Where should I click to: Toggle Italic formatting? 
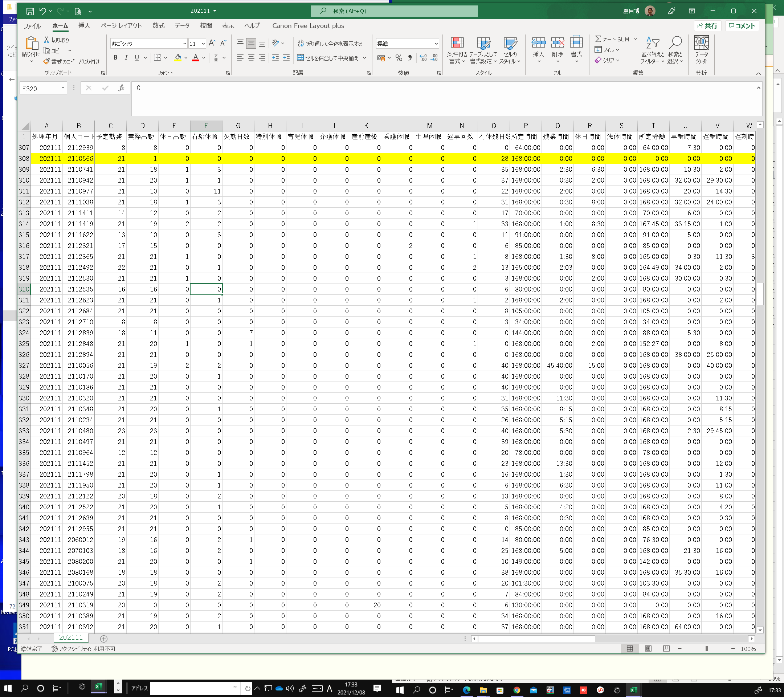click(x=126, y=58)
